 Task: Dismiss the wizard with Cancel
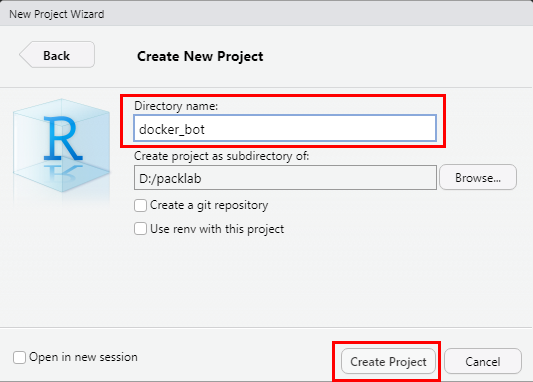click(483, 361)
